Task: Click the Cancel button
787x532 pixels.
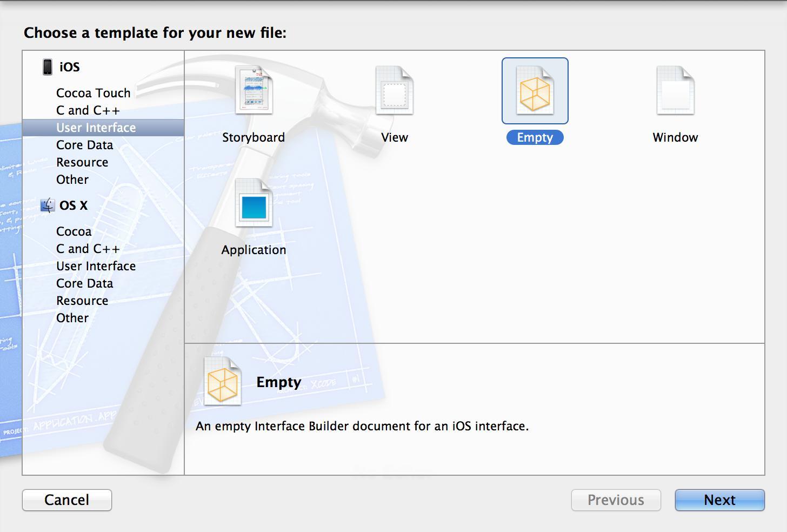Action: [67, 500]
